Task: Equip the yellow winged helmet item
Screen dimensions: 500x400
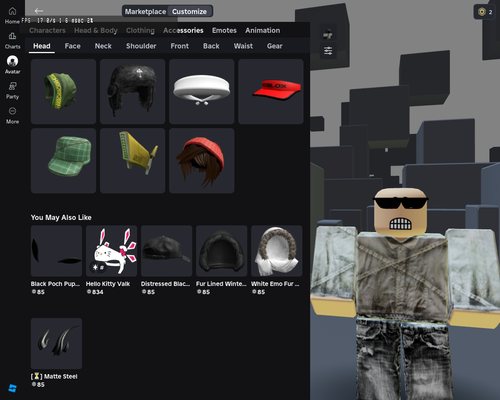Action: [x=132, y=161]
